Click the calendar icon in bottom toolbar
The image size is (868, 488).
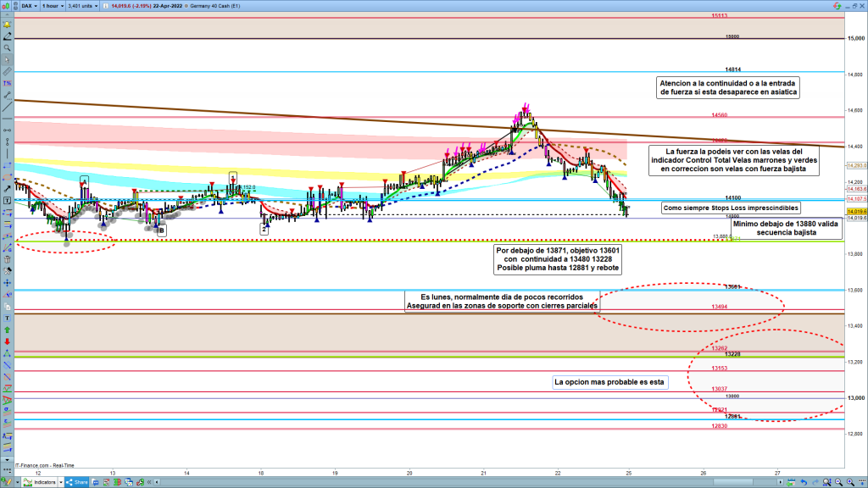pos(791,482)
